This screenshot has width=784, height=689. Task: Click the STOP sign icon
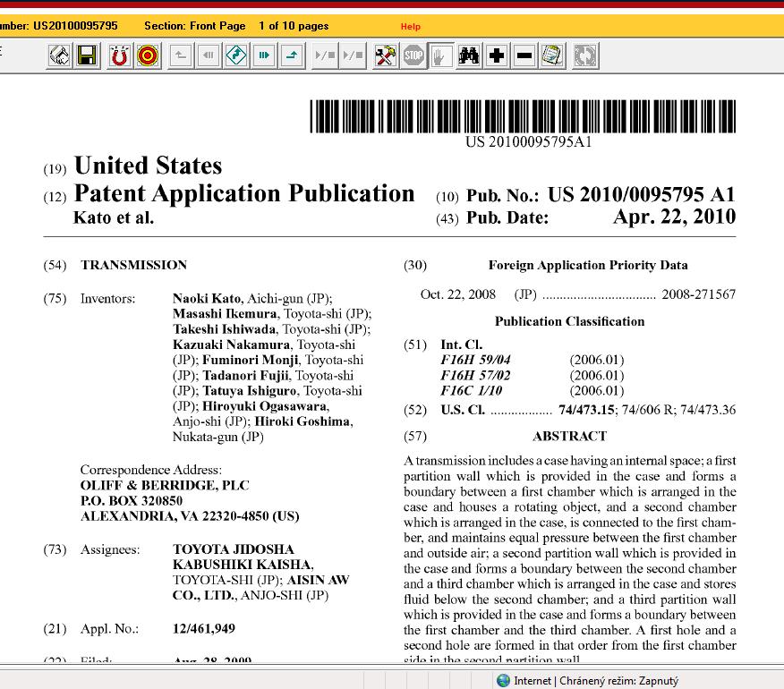pyautogui.click(x=413, y=55)
